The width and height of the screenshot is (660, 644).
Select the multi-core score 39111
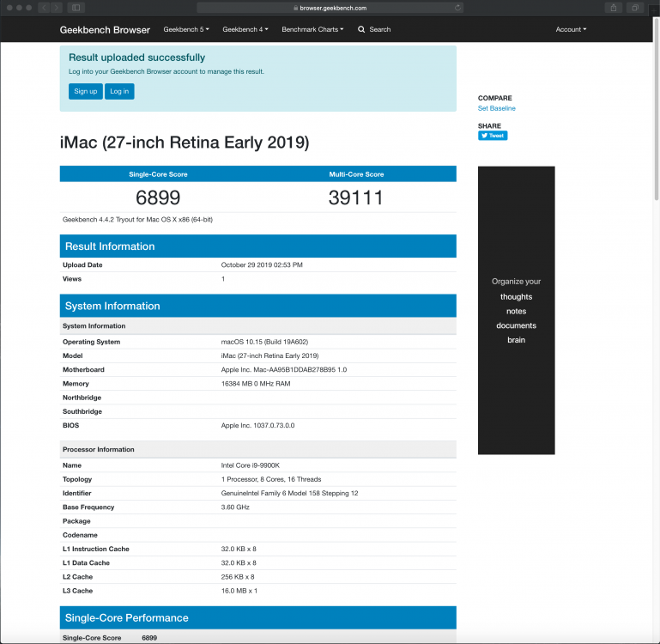[x=356, y=197]
